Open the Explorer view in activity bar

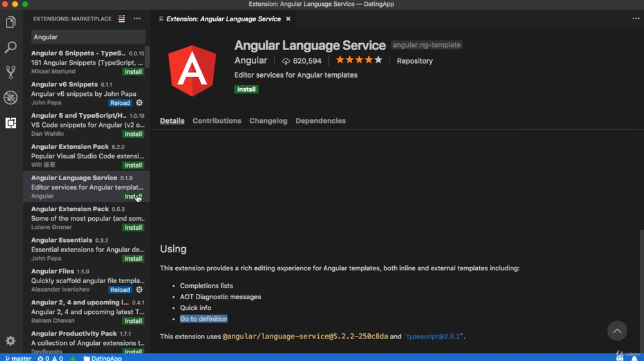point(10,23)
